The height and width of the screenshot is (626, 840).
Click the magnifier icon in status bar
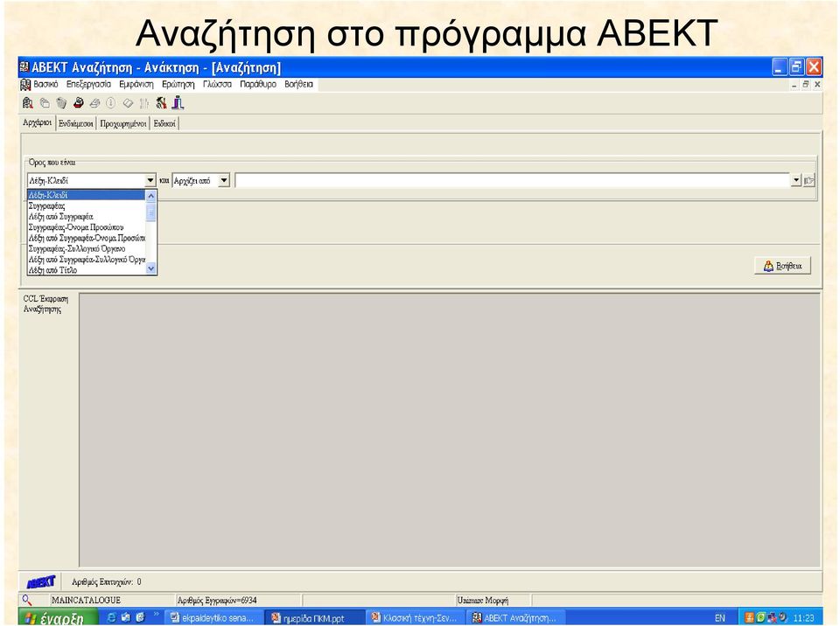pyautogui.click(x=27, y=601)
